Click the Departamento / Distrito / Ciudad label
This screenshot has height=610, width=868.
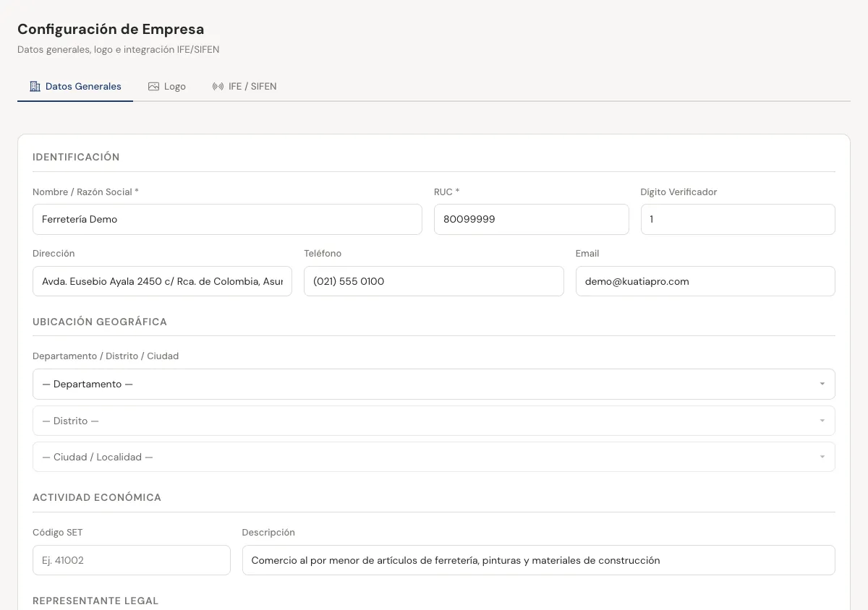(x=106, y=356)
